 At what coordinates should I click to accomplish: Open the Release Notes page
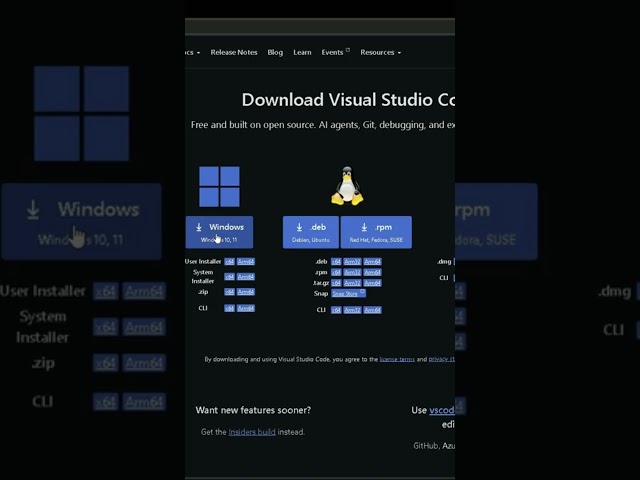pos(234,52)
